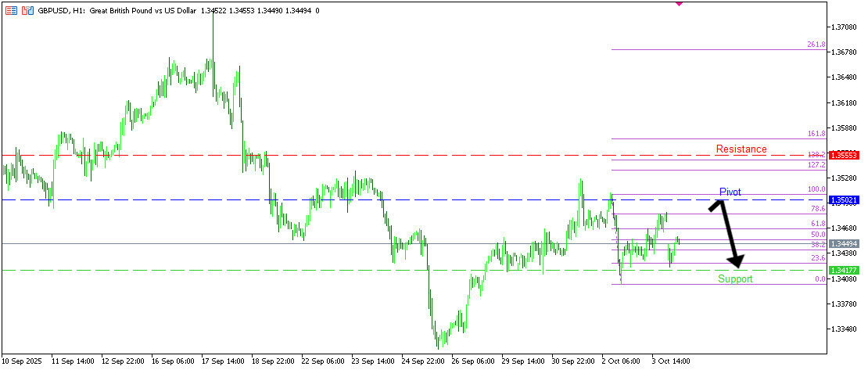Click the blue 1.35021 price tag
868x370 pixels.
[x=845, y=200]
